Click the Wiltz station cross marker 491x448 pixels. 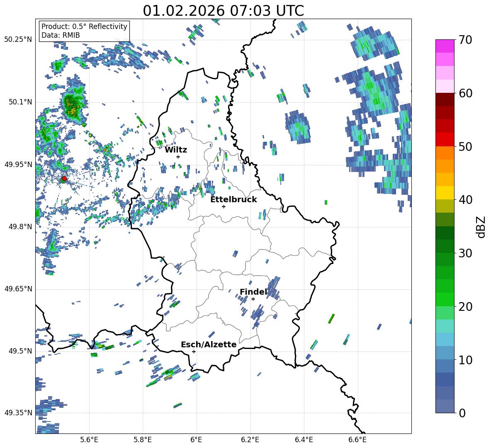click(x=178, y=157)
